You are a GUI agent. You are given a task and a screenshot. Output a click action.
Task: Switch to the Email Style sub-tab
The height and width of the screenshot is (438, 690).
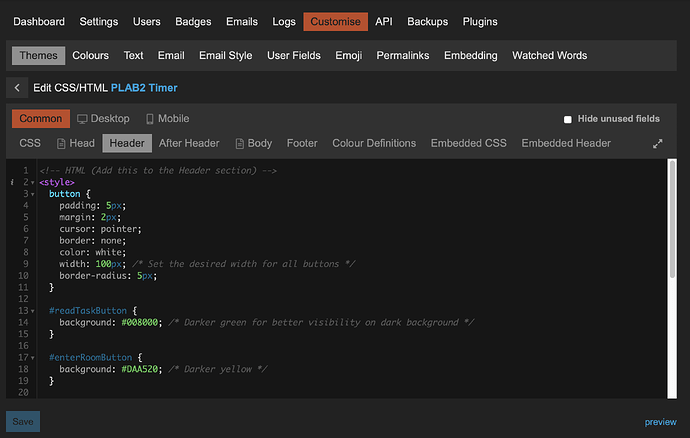(225, 55)
